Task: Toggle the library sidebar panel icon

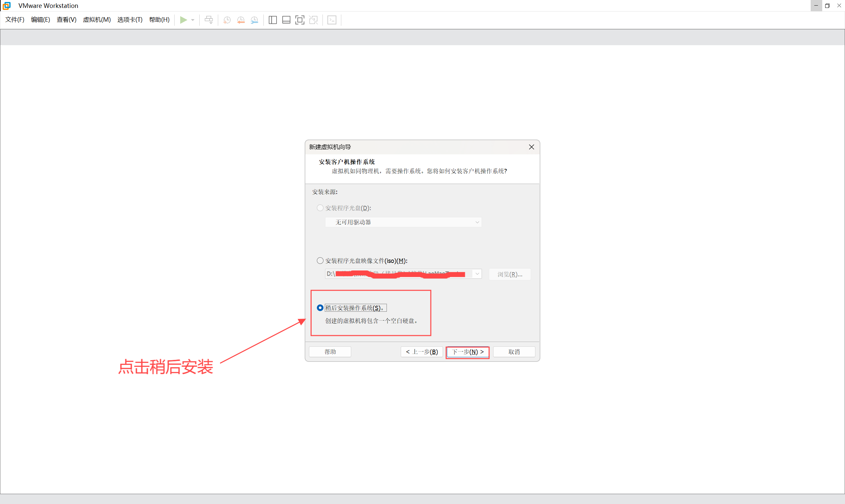Action: coord(273,20)
